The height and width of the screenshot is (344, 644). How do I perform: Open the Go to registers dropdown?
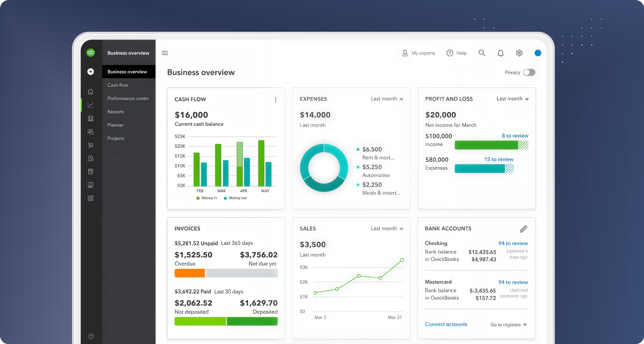pyautogui.click(x=509, y=325)
